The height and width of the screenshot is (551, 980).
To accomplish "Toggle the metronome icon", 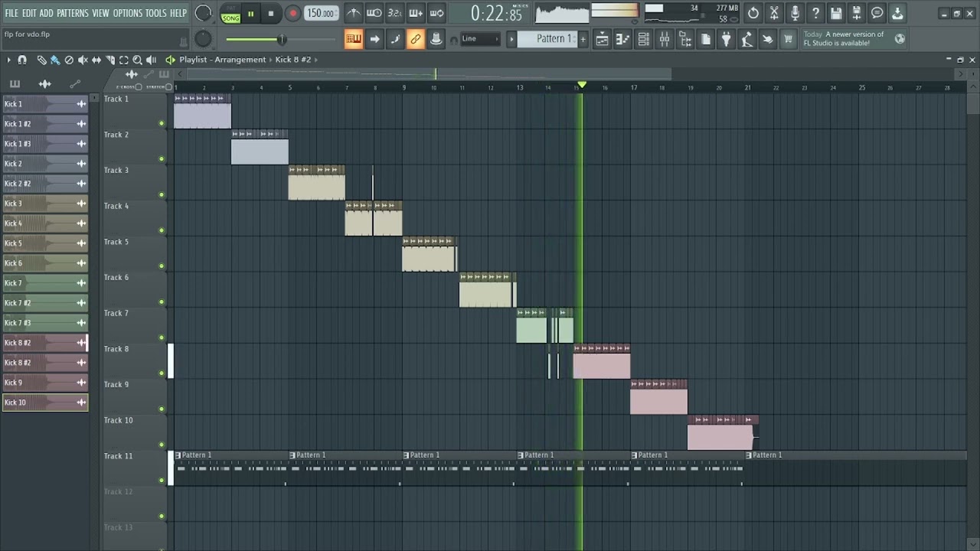I will (x=353, y=13).
